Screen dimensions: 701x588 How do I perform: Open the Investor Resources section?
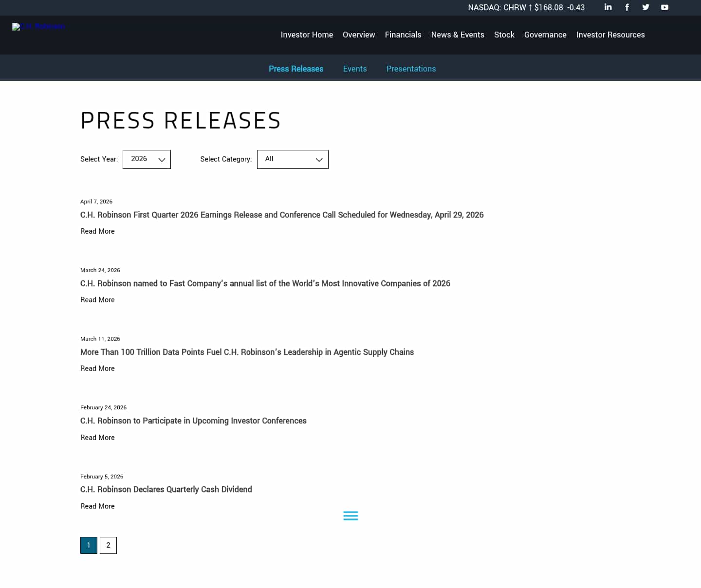(610, 35)
